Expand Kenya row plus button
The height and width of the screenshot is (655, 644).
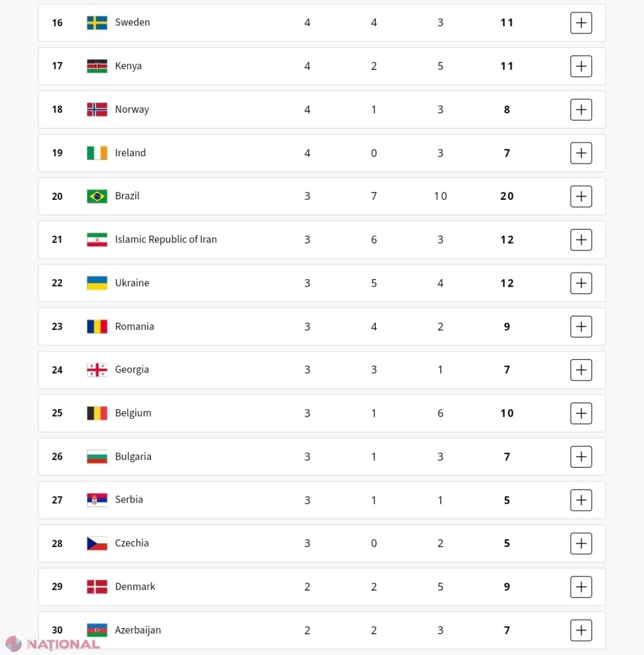point(581,66)
